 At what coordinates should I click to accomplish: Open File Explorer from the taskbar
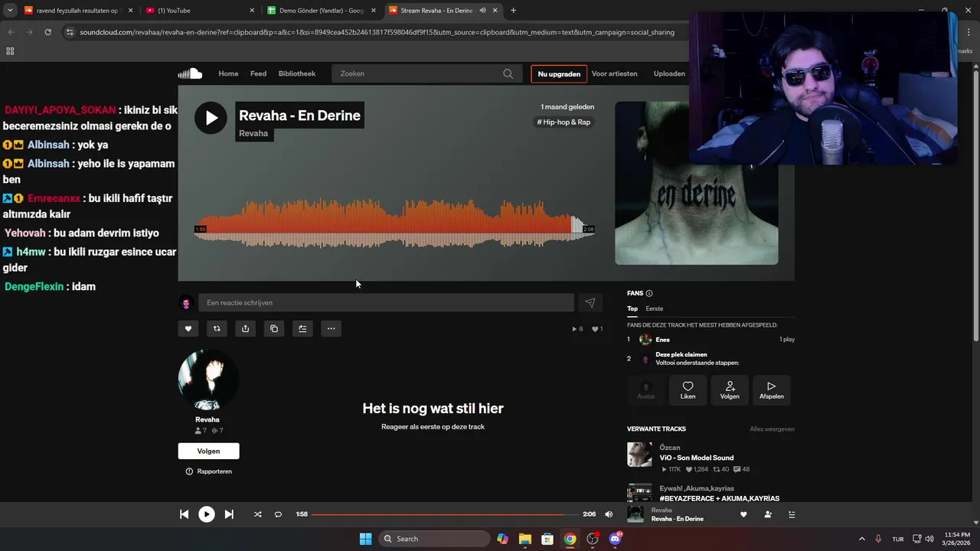pos(525,539)
